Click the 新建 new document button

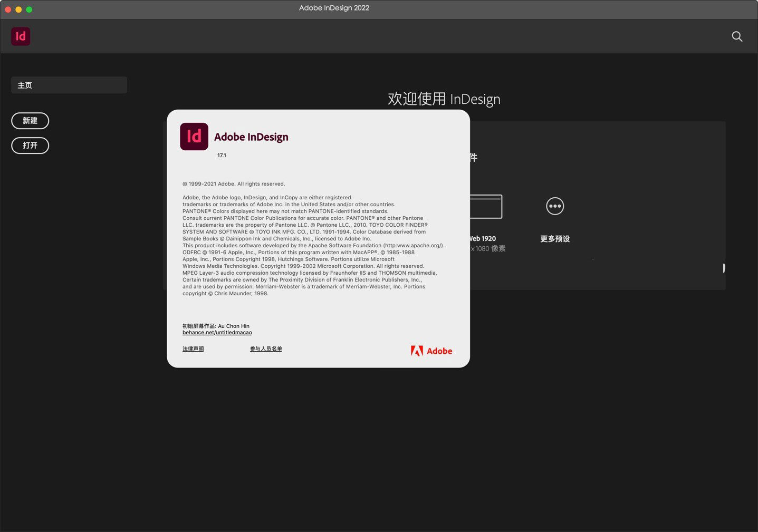(x=30, y=121)
